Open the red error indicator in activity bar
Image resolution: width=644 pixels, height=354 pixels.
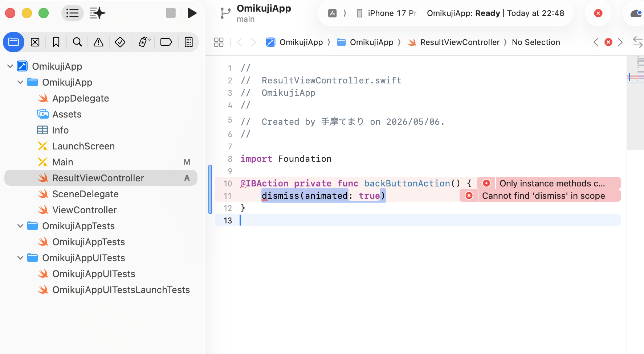(598, 13)
